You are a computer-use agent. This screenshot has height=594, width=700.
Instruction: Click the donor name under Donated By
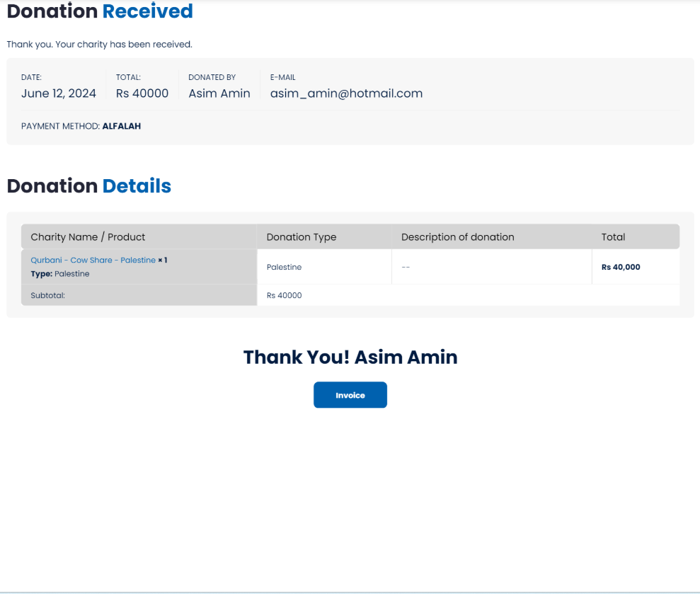(x=219, y=93)
